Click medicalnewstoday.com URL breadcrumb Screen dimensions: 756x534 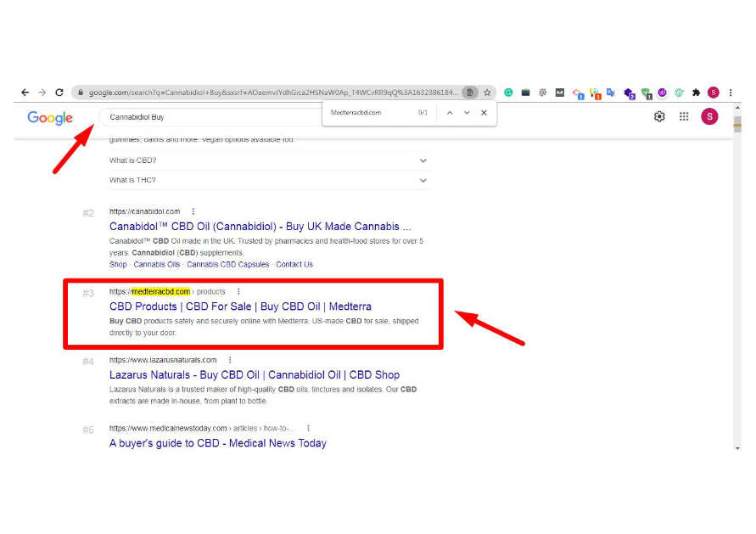click(202, 429)
